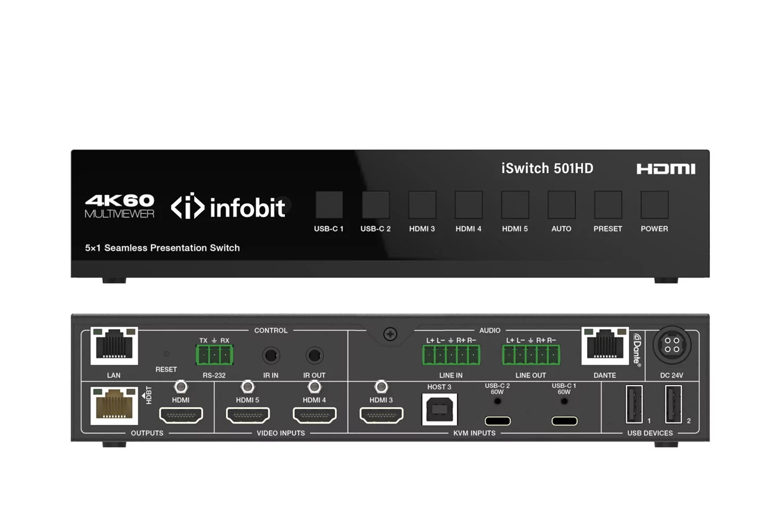
Task: Click the infobit logo
Action: 228,207
